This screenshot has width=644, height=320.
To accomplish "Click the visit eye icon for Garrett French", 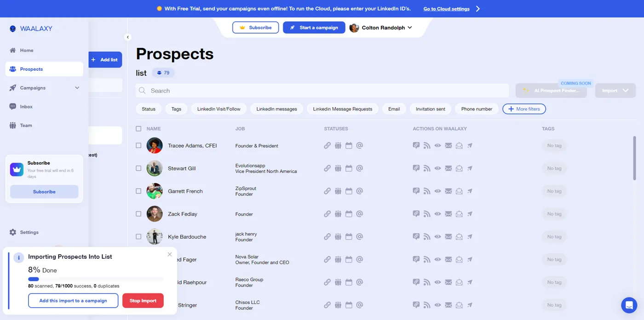I will point(437,191).
